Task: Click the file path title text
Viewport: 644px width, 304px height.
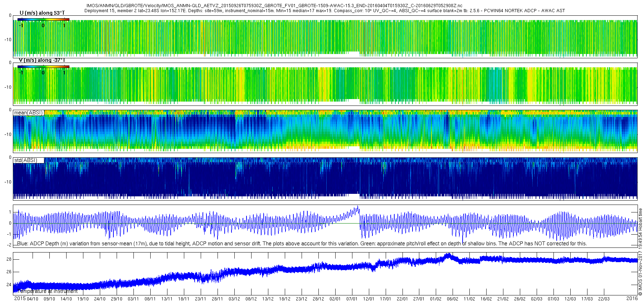Action: pos(274,6)
